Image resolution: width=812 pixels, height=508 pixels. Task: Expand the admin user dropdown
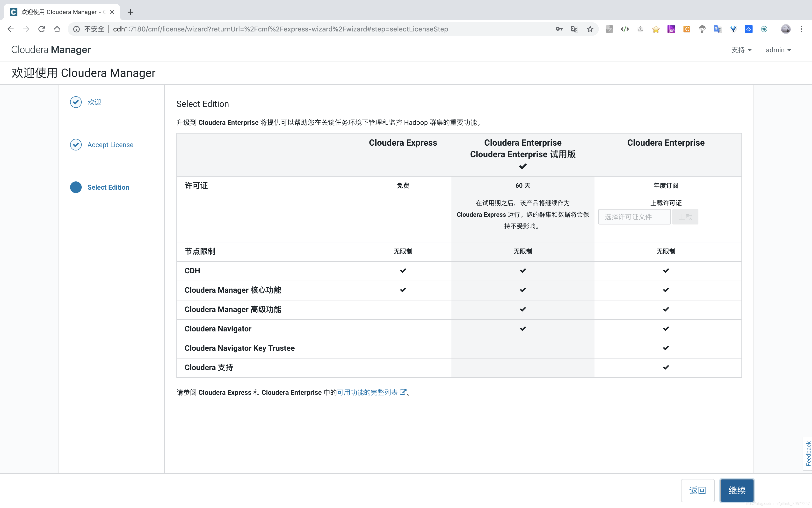pos(778,50)
